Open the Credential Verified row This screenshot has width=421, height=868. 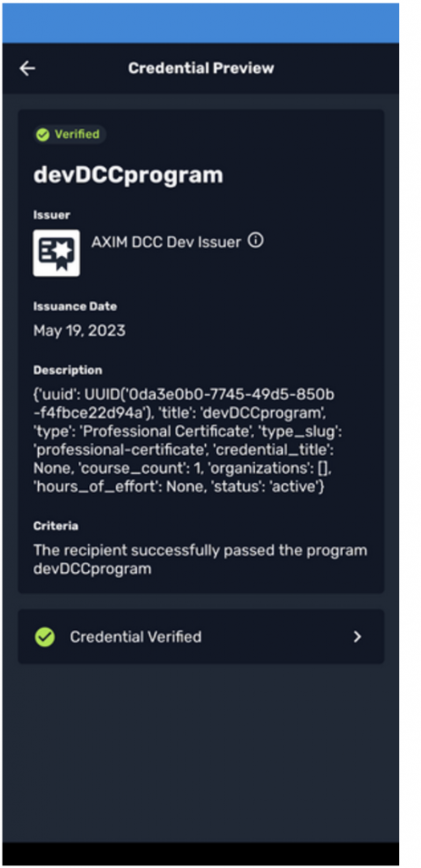coord(201,637)
